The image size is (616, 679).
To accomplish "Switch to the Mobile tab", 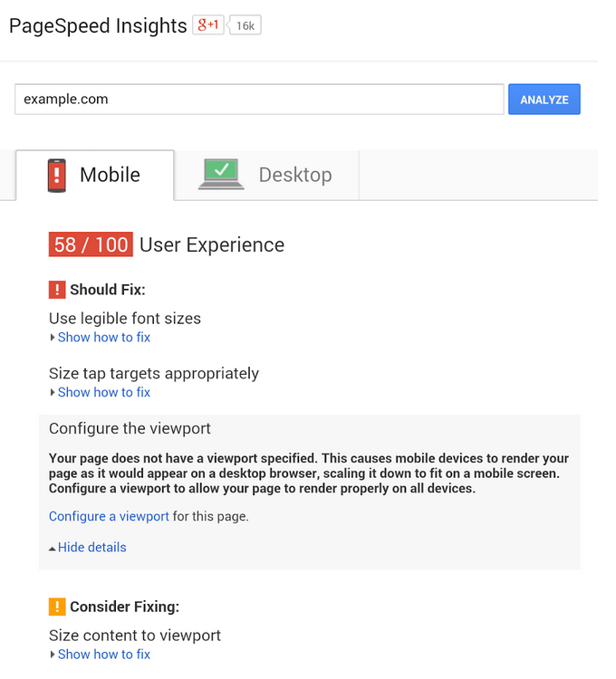I will point(95,175).
